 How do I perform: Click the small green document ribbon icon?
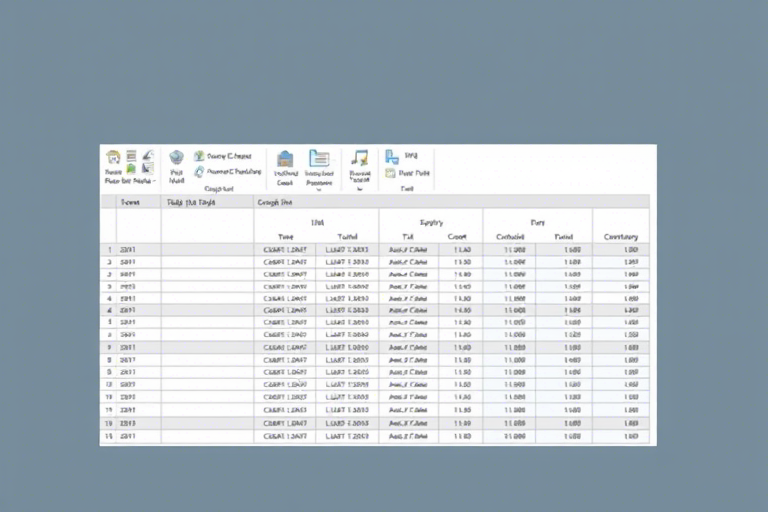coord(131,169)
